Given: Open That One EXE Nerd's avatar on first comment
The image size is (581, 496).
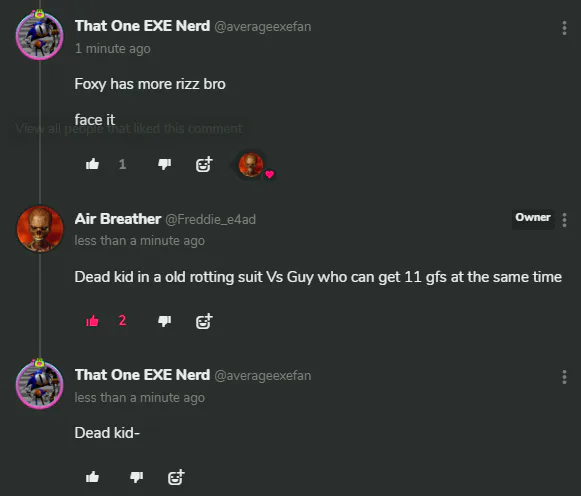Looking at the screenshot, I should pyautogui.click(x=40, y=35).
